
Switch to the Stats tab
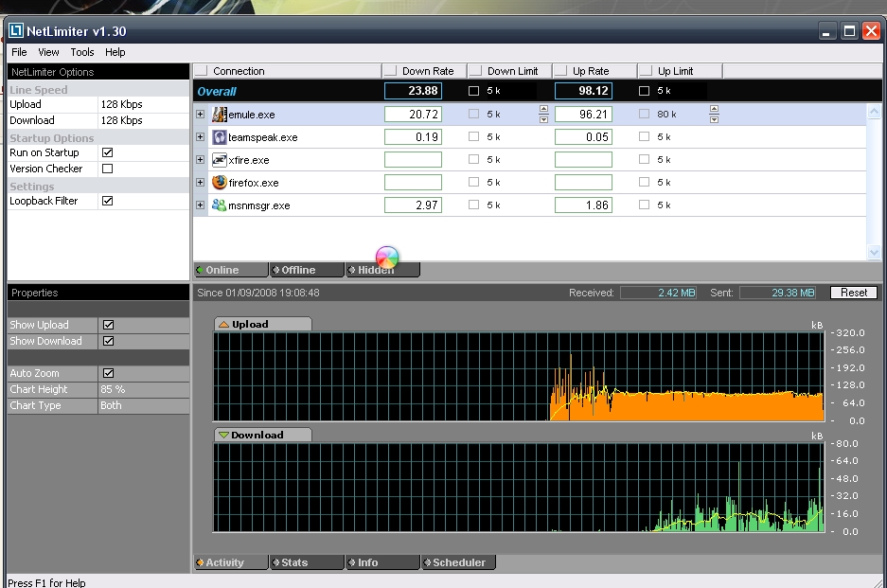pyautogui.click(x=307, y=562)
